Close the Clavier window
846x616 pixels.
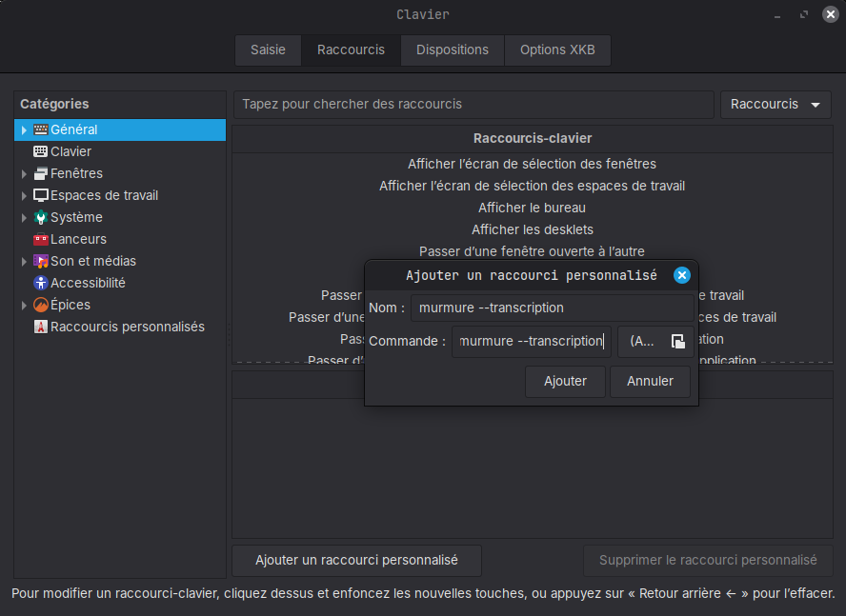pyautogui.click(x=831, y=14)
